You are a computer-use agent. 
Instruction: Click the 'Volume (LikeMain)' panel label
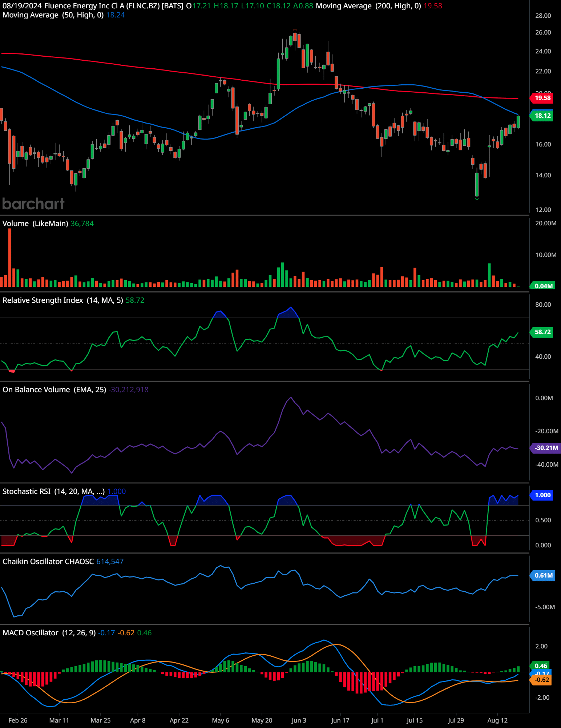pyautogui.click(x=35, y=224)
